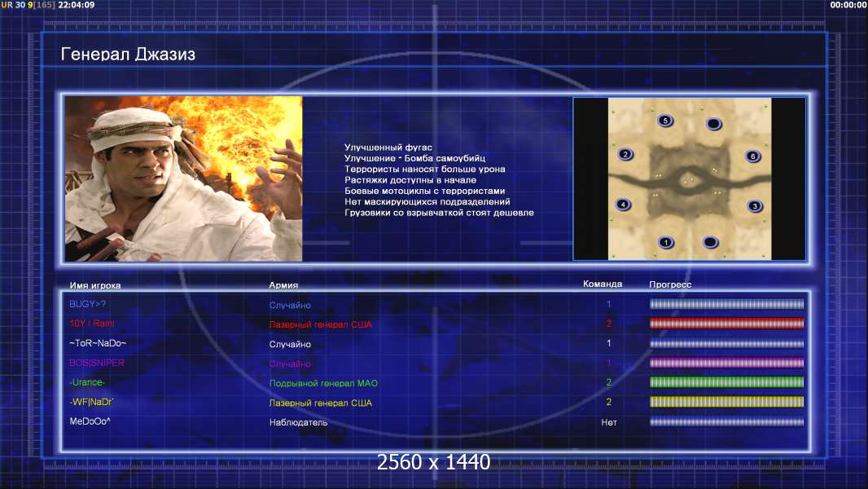This screenshot has height=489, width=868.
Task: Click team number 2 for 10Y | Rami
Action: pos(608,324)
